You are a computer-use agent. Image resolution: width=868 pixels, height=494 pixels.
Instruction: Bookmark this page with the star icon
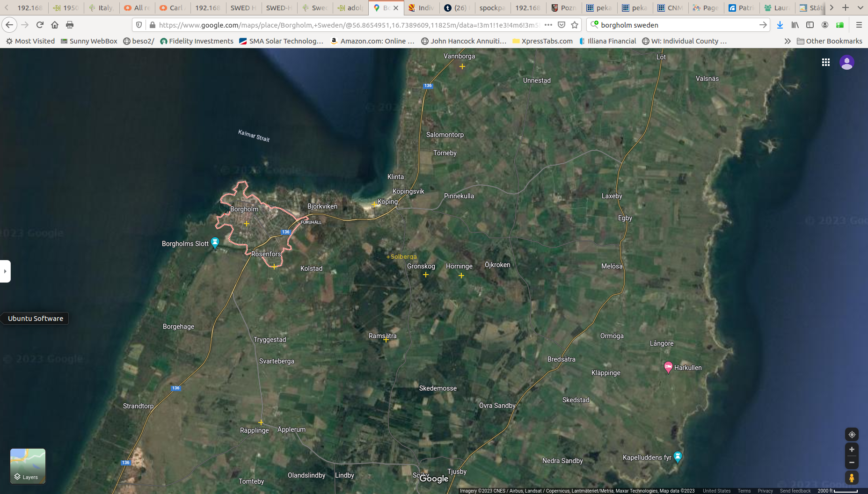[x=575, y=25]
